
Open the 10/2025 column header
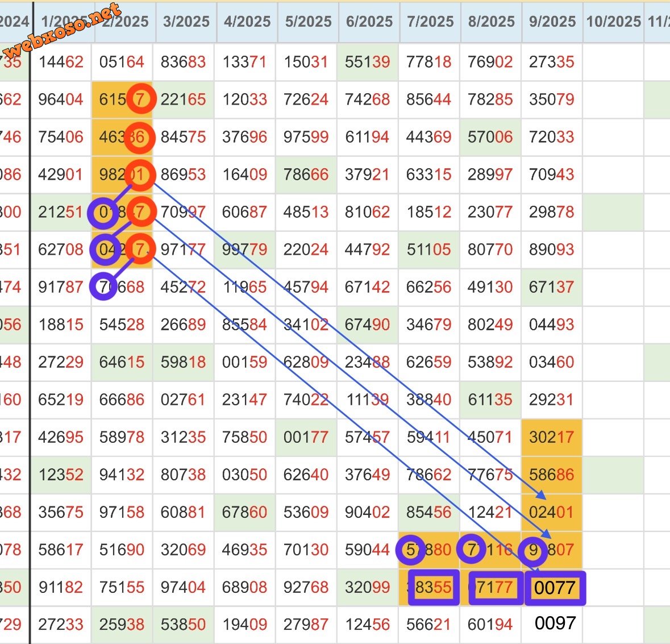(613, 22)
